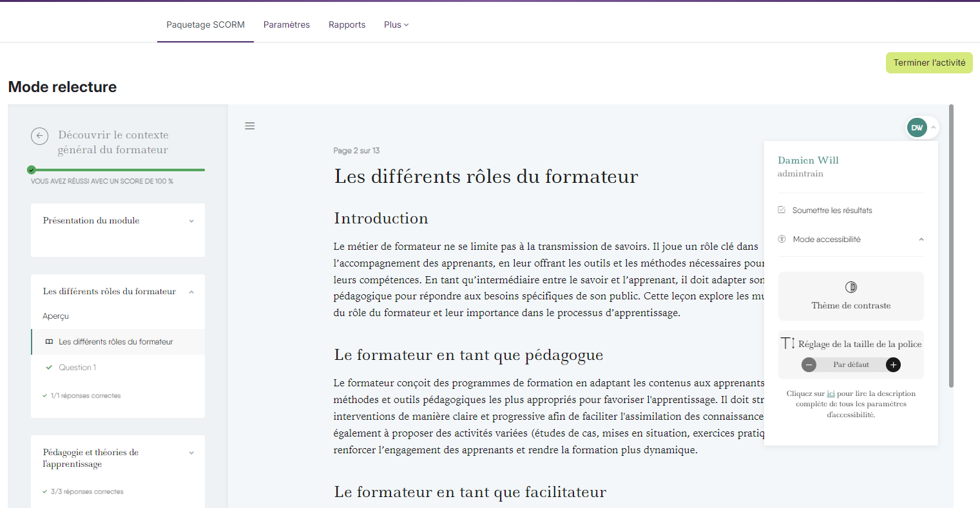Switch to the Paramètres tab
This screenshot has height=508, width=980.
(286, 24)
